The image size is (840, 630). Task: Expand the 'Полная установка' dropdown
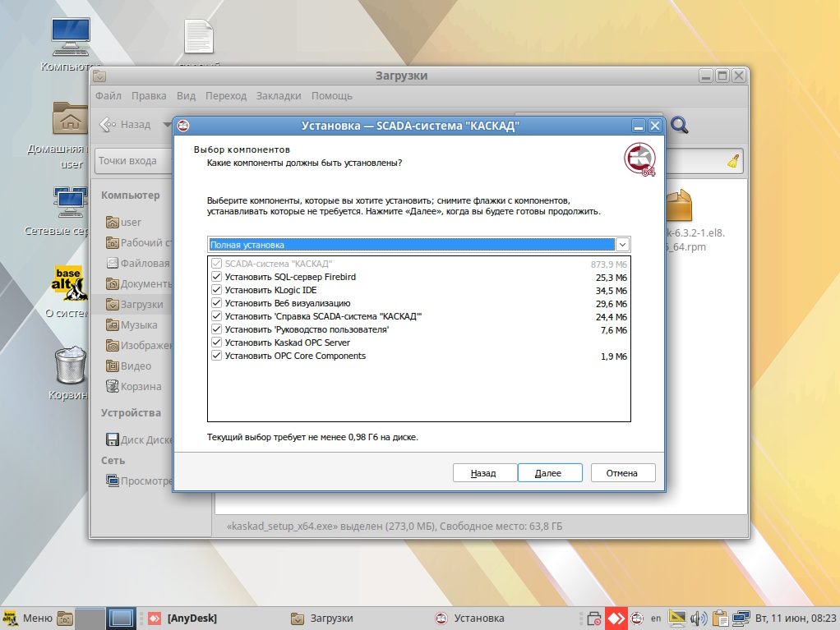pos(622,245)
